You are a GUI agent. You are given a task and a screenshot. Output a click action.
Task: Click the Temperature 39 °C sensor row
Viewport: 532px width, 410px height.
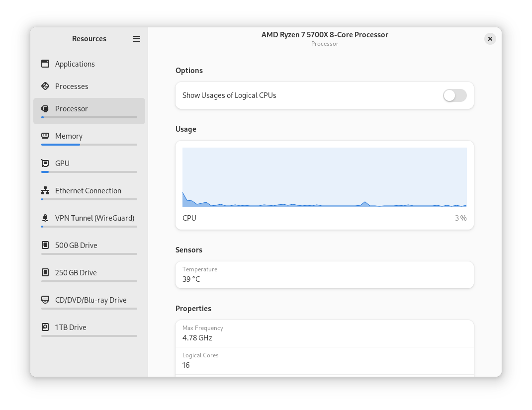(x=324, y=275)
